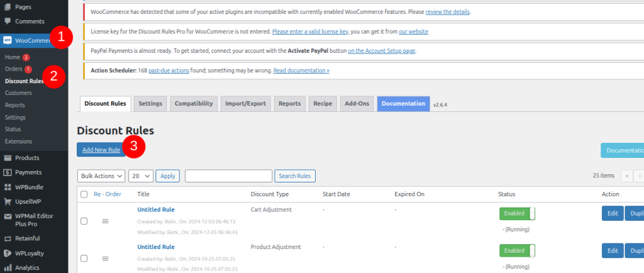Open Products box icon in sidebar
The image size is (644, 273).
pos(8,158)
